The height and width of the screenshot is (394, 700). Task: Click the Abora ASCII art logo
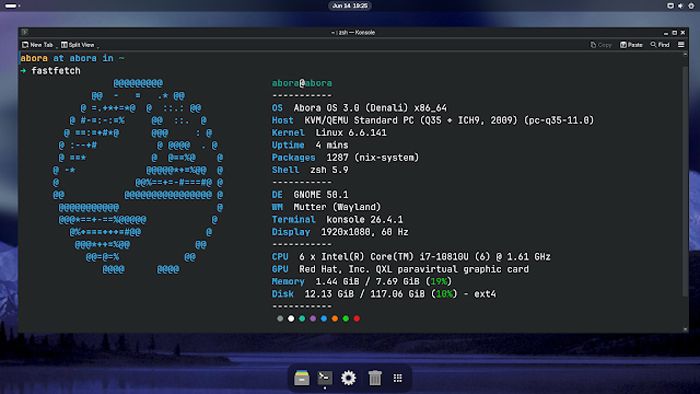point(138,176)
